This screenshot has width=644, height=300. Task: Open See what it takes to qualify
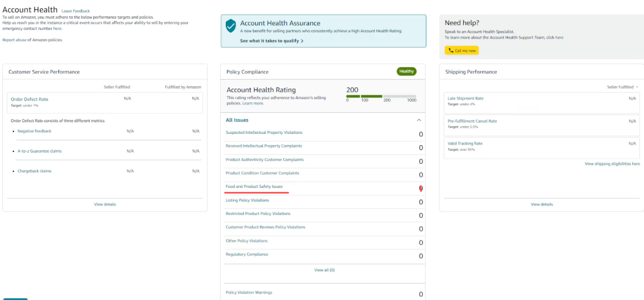tap(272, 41)
